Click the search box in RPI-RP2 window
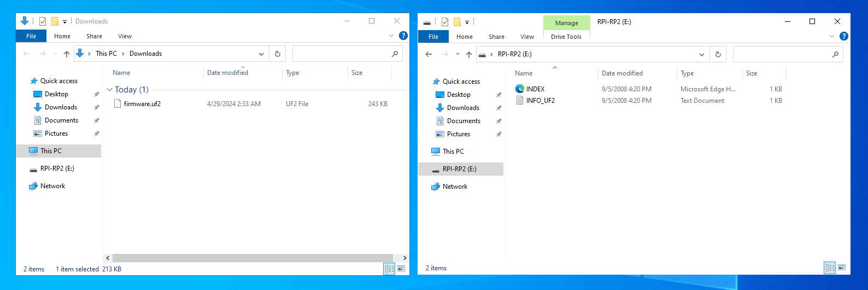868x290 pixels. (782, 54)
